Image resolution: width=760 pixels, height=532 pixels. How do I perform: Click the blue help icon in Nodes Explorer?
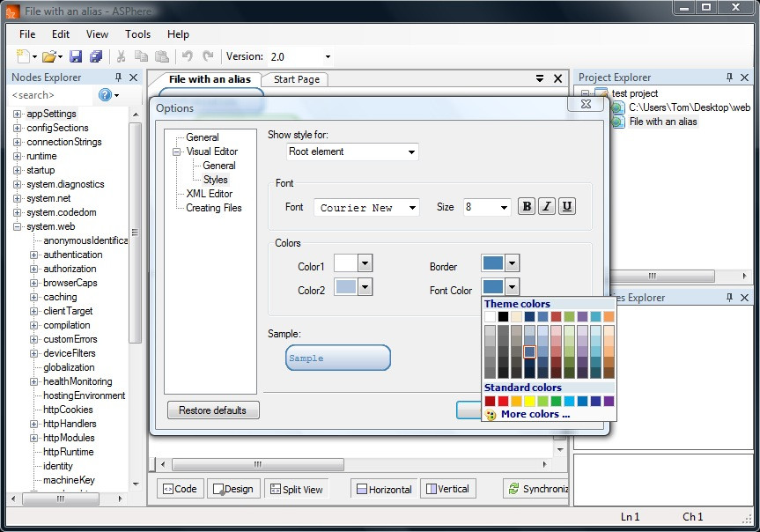pyautogui.click(x=105, y=95)
